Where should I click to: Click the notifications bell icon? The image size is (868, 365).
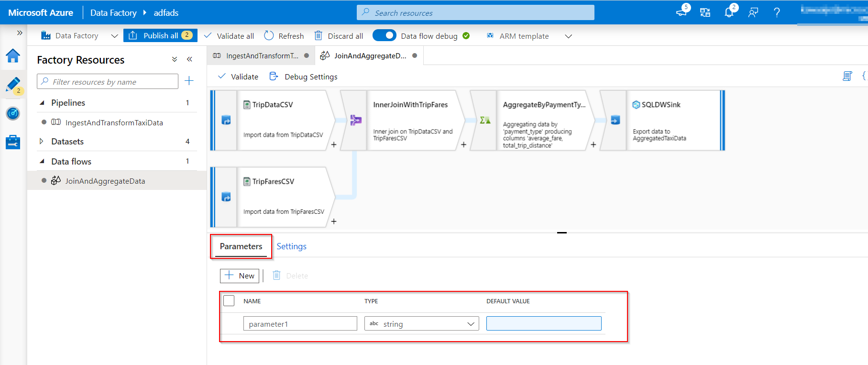tap(729, 13)
